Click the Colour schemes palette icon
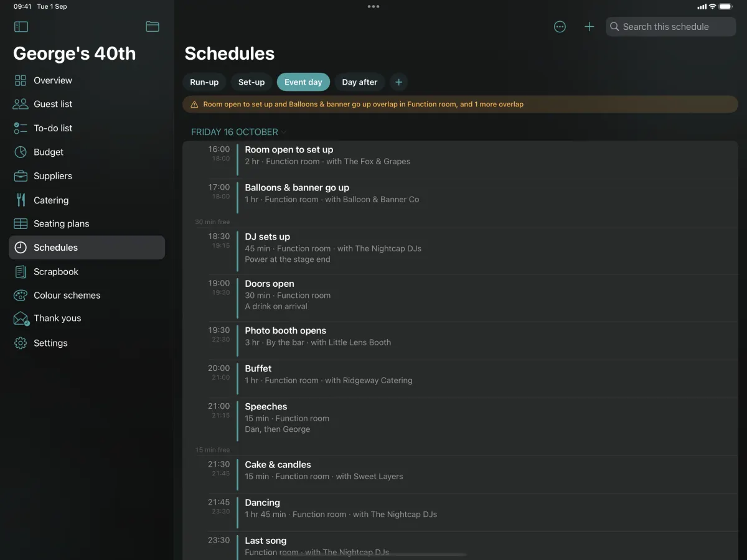The image size is (747, 560). [x=21, y=296]
